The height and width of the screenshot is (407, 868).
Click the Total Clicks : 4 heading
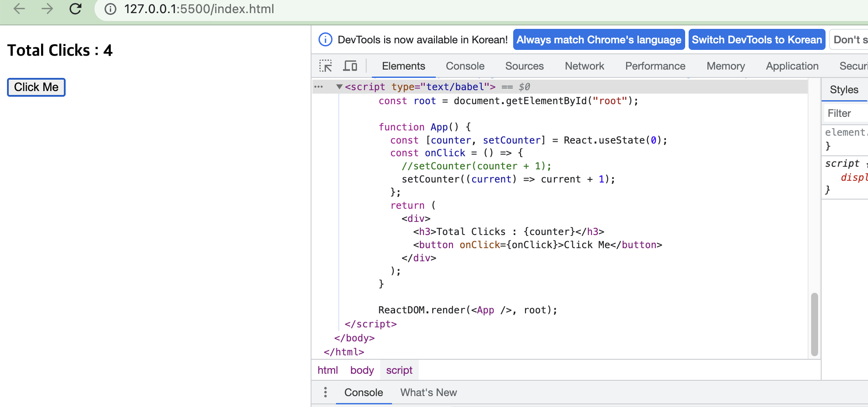pyautogui.click(x=60, y=50)
